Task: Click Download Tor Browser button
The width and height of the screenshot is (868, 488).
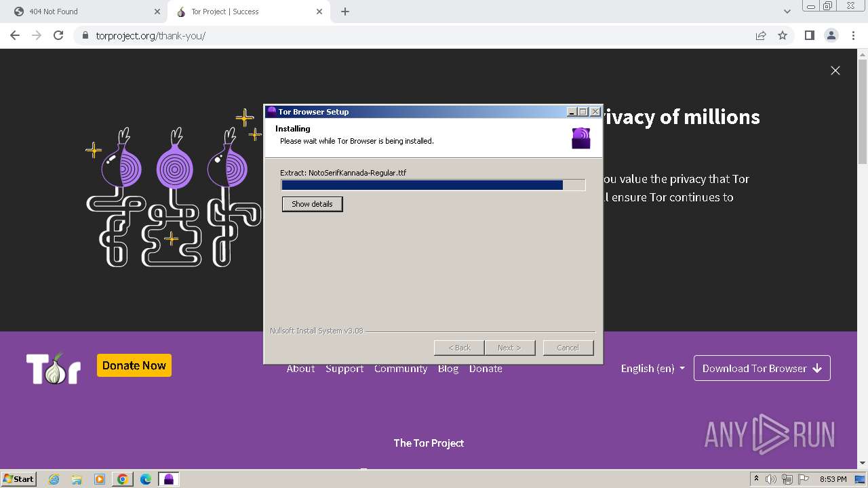Action: [x=762, y=369]
